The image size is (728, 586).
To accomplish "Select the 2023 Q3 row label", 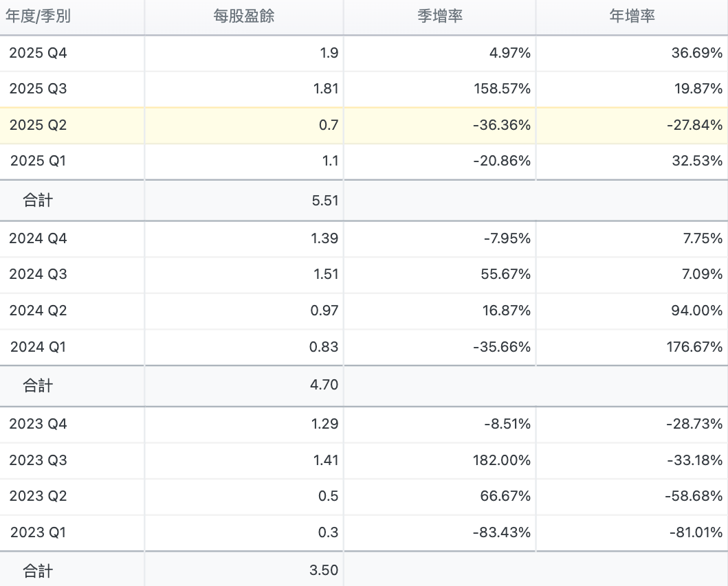I will (38, 460).
